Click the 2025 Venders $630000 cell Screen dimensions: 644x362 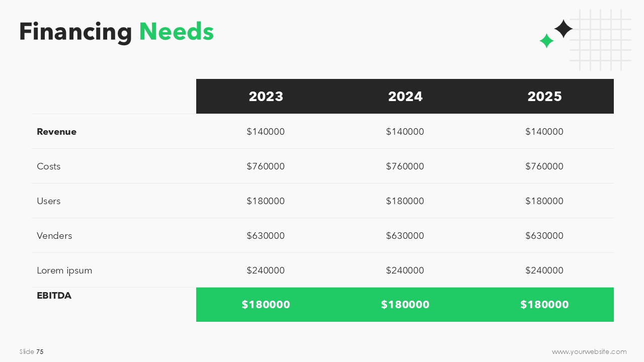click(x=544, y=236)
